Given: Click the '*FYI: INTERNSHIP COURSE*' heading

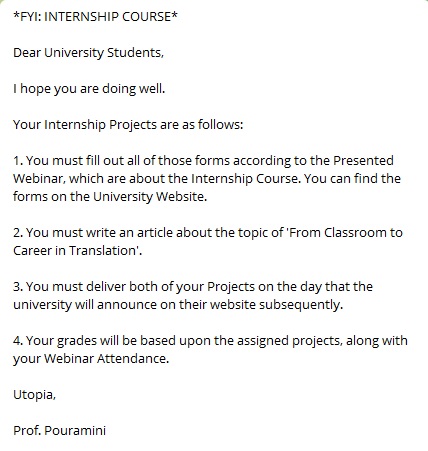Looking at the screenshot, I should (95, 16).
